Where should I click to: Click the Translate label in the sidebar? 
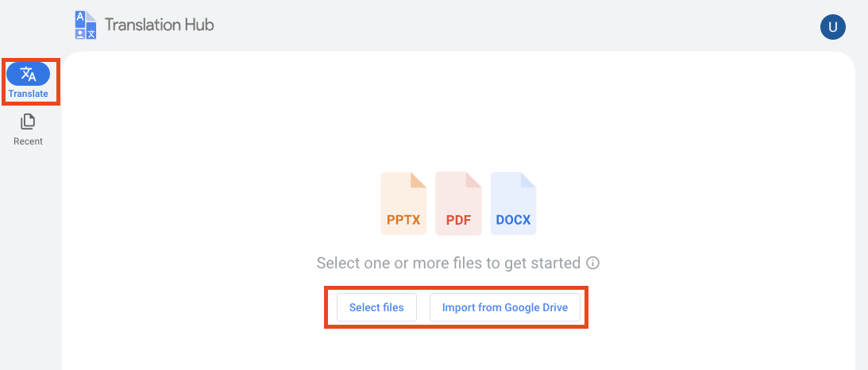click(x=28, y=94)
